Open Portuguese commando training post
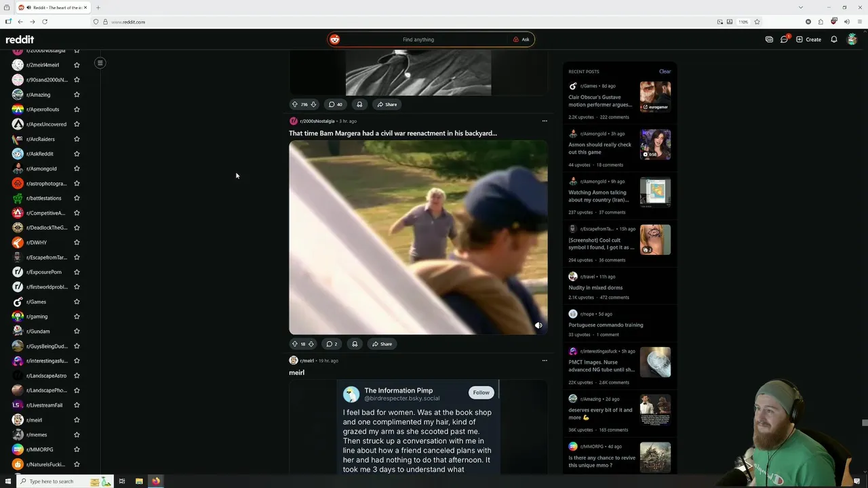The width and height of the screenshot is (868, 488). click(606, 325)
